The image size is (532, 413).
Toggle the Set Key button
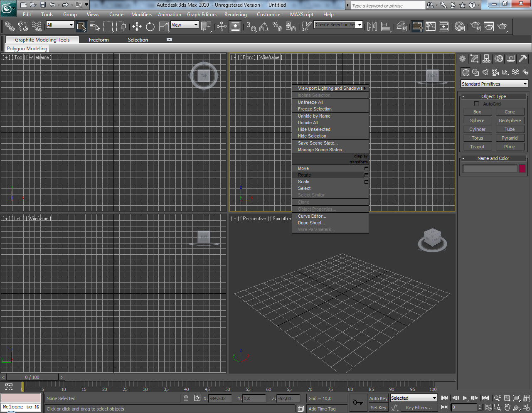click(378, 408)
